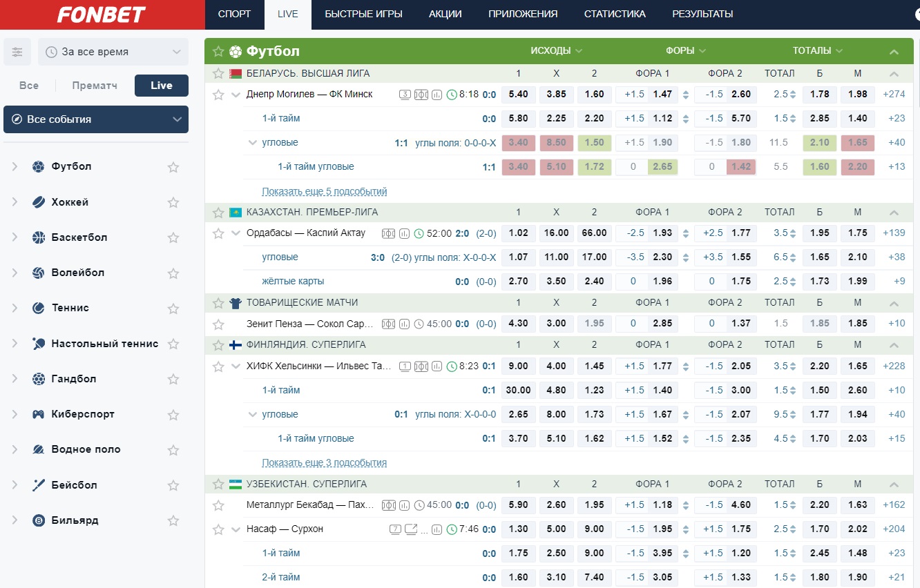Screen dimensions: 920x588
Task: Open the СТАТИСТИКА tab
Action: point(615,14)
